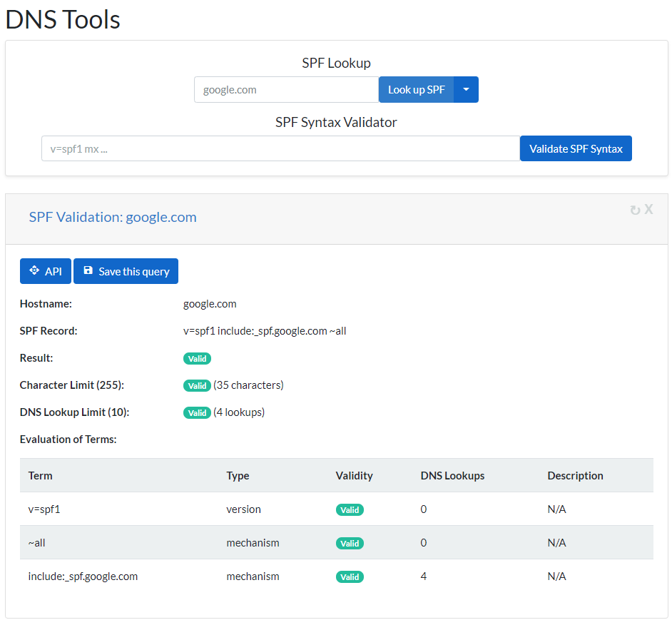Open the API button
This screenshot has width=672, height=625.
click(x=46, y=271)
